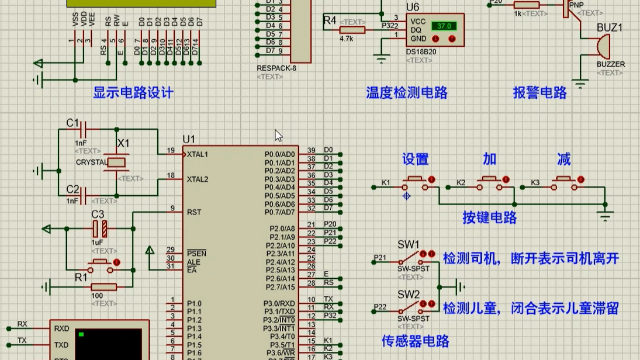
Task: Click the K2 increase push button
Action: pyautogui.click(x=490, y=183)
